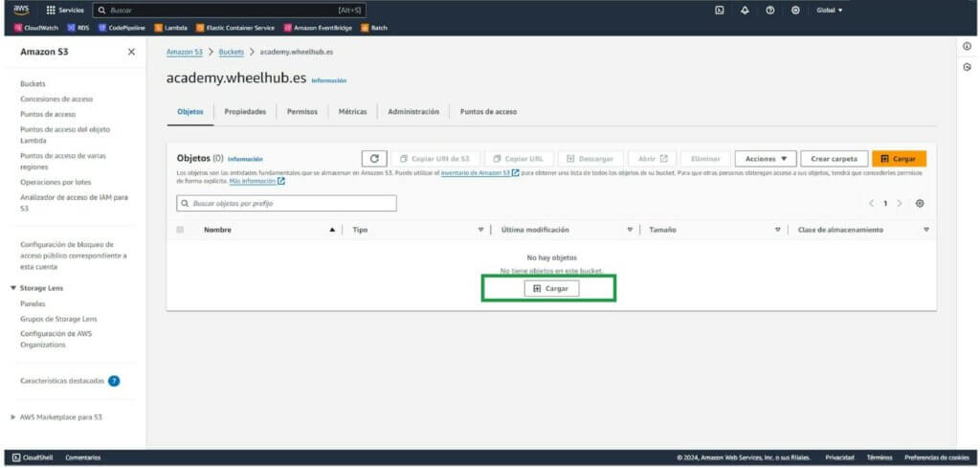
Task: Expand AWS Marketplace para S3
Action: 13,417
